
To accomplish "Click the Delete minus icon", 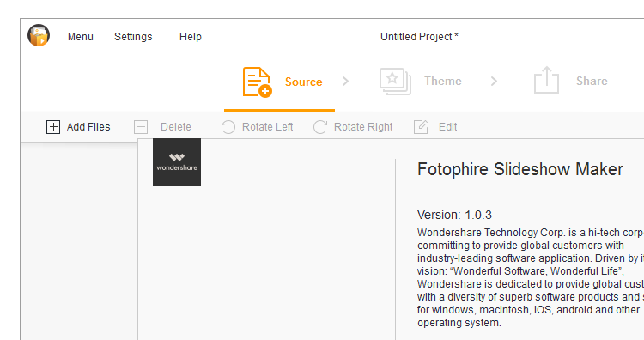I will 141,127.
